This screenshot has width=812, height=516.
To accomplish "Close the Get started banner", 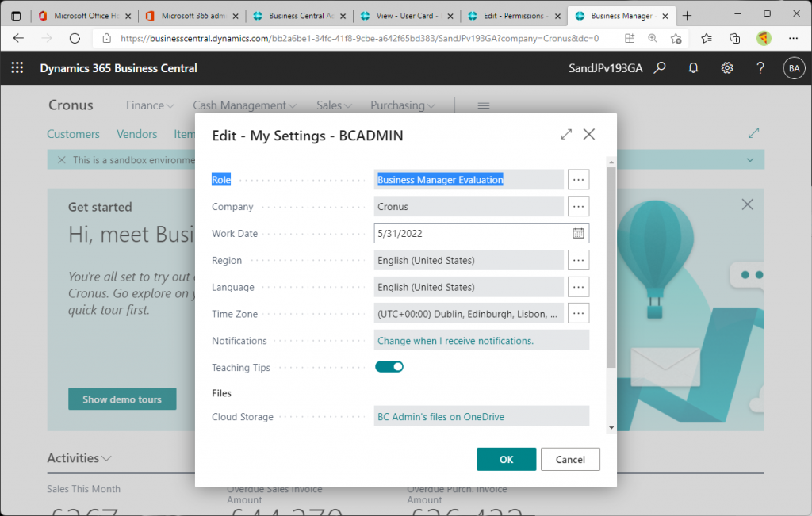I will (x=747, y=204).
